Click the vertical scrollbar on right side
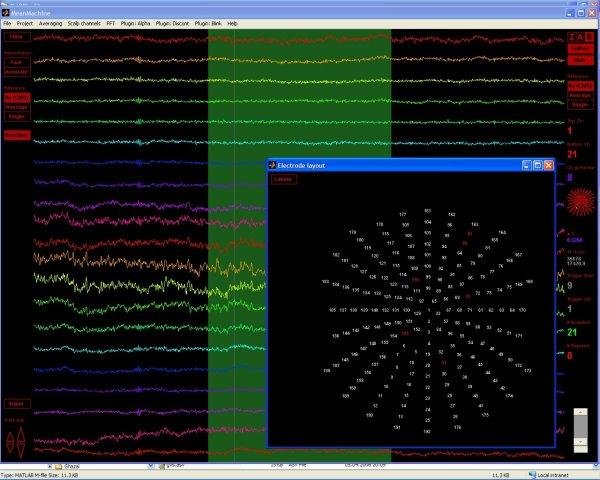This screenshot has width=600, height=480. pyautogui.click(x=580, y=425)
